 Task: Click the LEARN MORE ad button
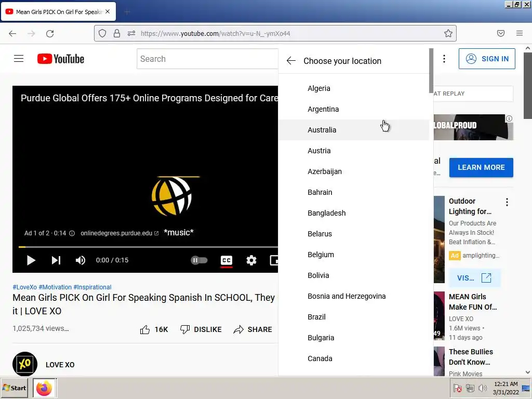(x=481, y=167)
